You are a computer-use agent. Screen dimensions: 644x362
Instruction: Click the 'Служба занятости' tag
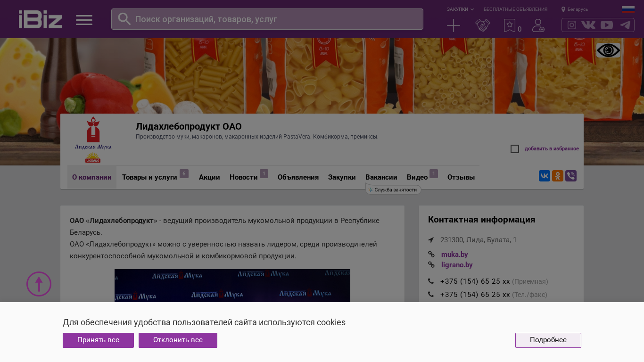click(393, 190)
